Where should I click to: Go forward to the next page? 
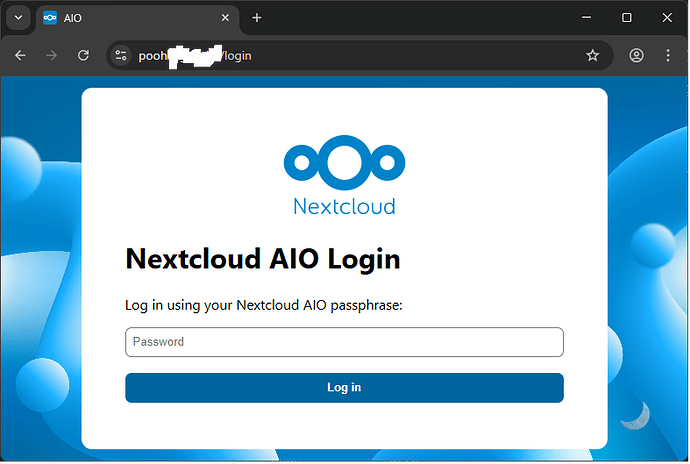coord(51,55)
